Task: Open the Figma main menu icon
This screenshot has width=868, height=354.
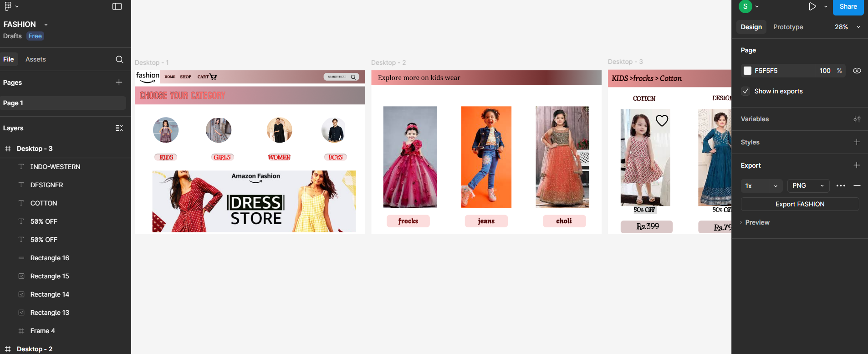Action: 8,6
